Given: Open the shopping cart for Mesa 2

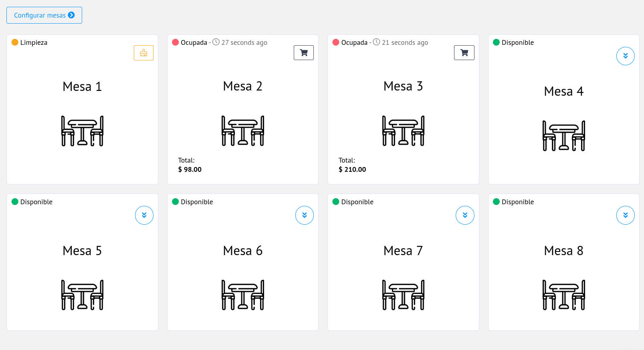Looking at the screenshot, I should click(304, 52).
